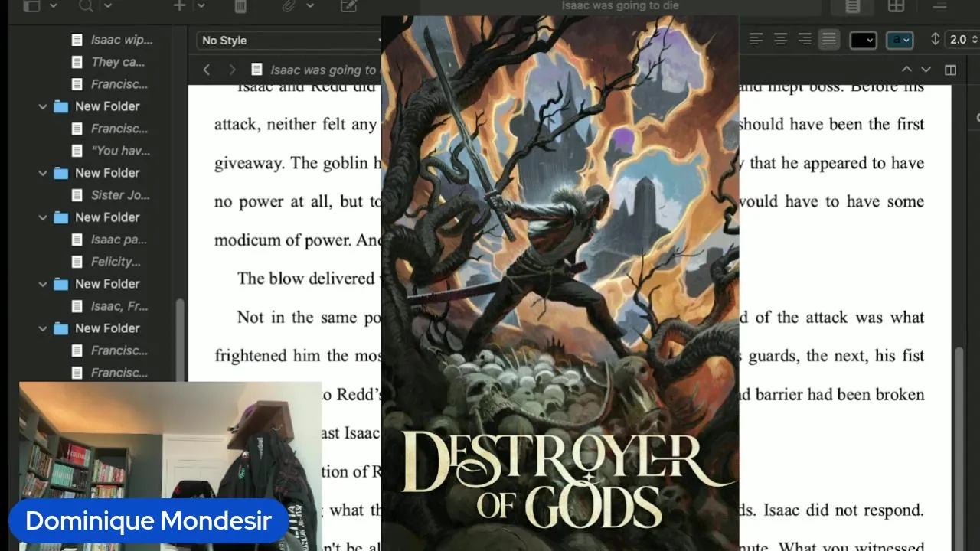Click the Compose mode pencil icon
This screenshot has height=551, width=980.
click(x=349, y=6)
